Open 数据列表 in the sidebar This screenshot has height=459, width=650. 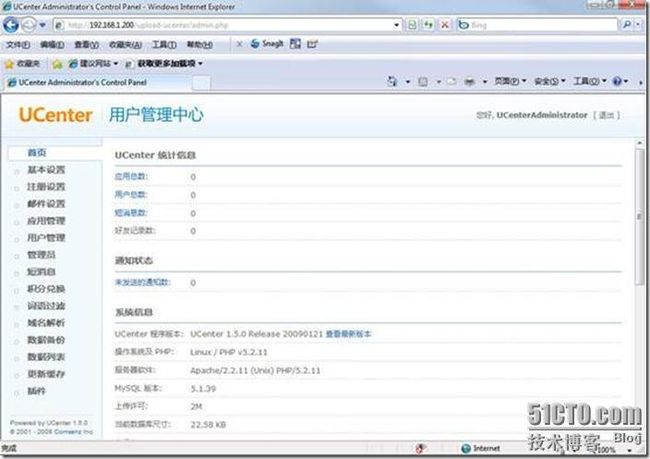(x=46, y=357)
